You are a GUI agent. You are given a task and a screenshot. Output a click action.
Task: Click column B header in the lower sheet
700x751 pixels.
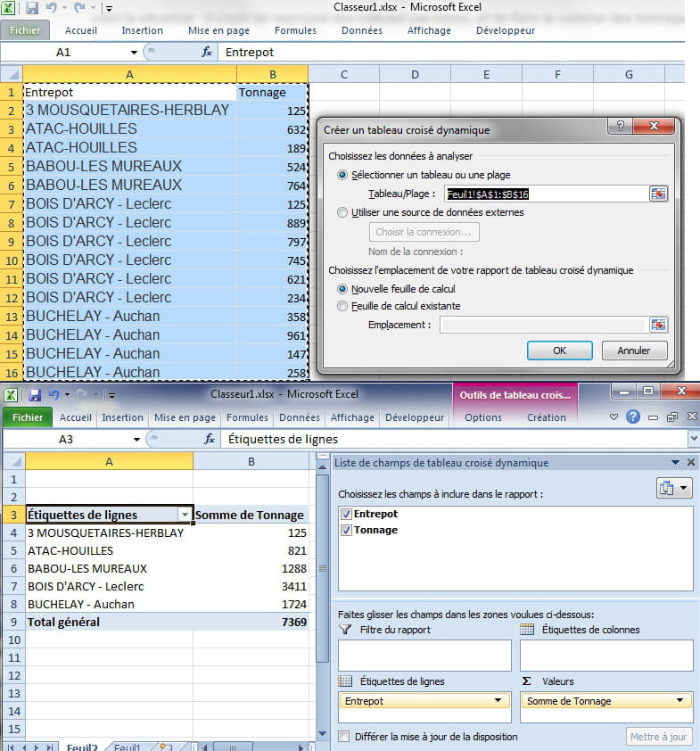(x=251, y=462)
